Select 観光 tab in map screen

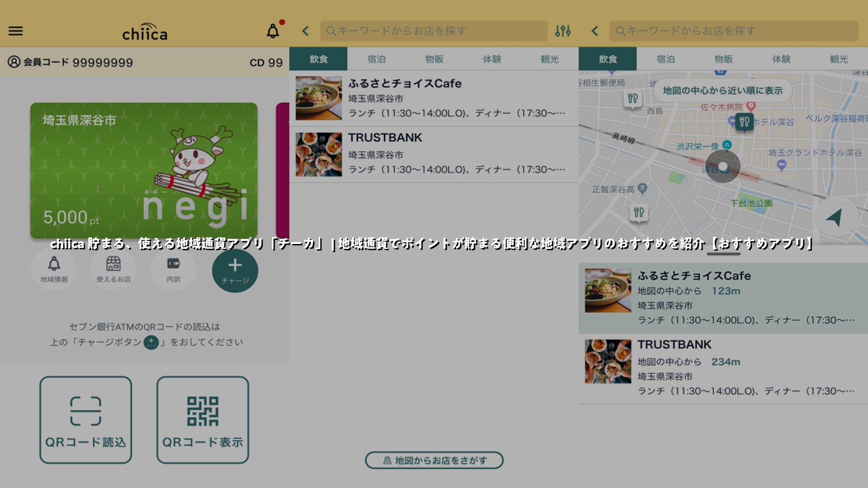coord(839,59)
